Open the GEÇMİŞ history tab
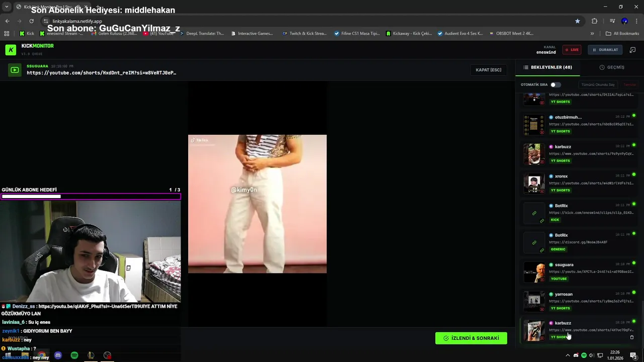The height and width of the screenshot is (362, 644). click(612, 67)
